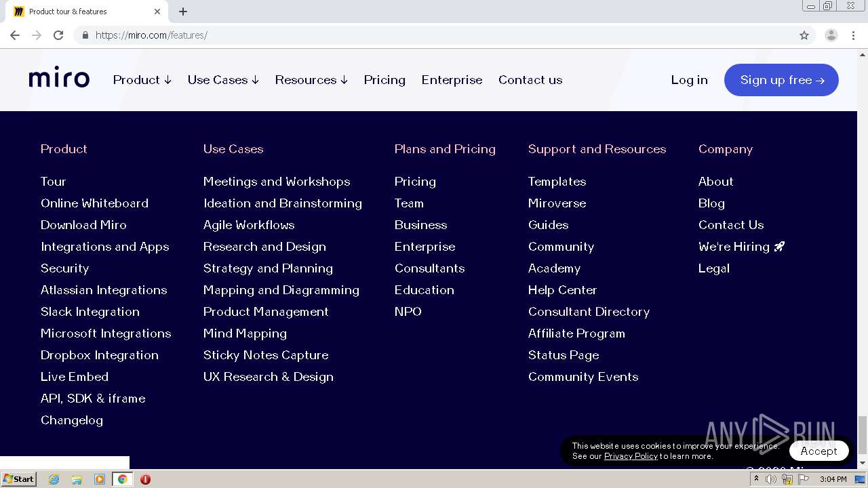Click the Chrome taskbar icon
This screenshot has width=868, height=488.
tap(123, 479)
